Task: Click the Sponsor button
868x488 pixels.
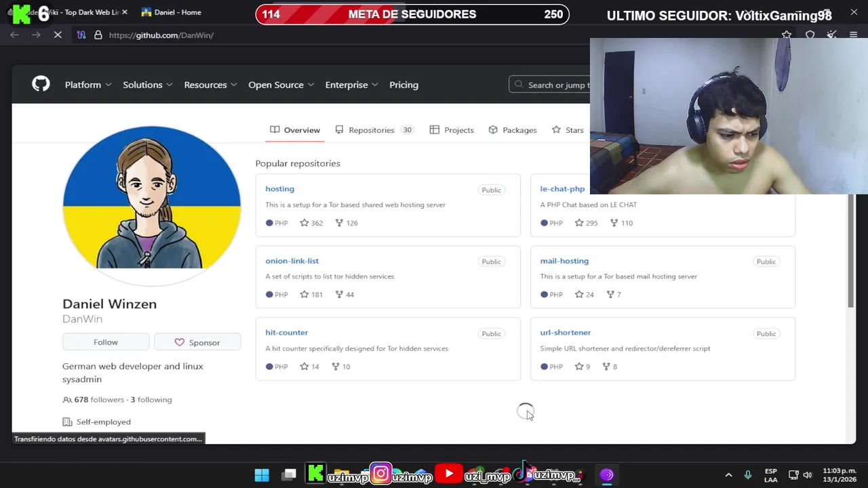Action: coord(197,342)
